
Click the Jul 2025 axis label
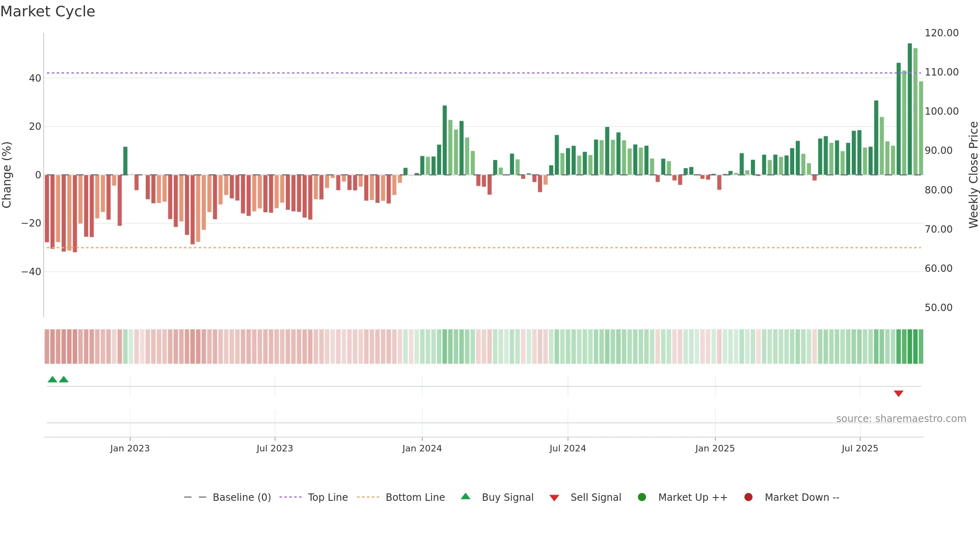(860, 448)
